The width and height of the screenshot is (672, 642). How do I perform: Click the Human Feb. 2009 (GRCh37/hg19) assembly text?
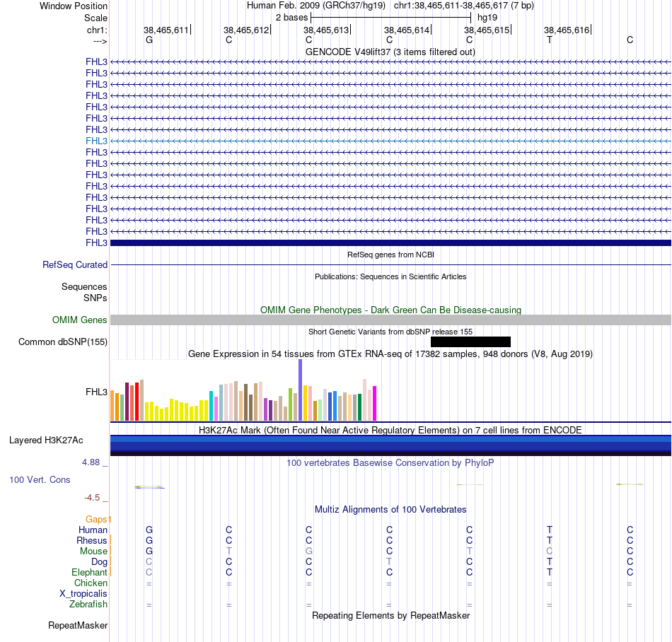coord(316,6)
